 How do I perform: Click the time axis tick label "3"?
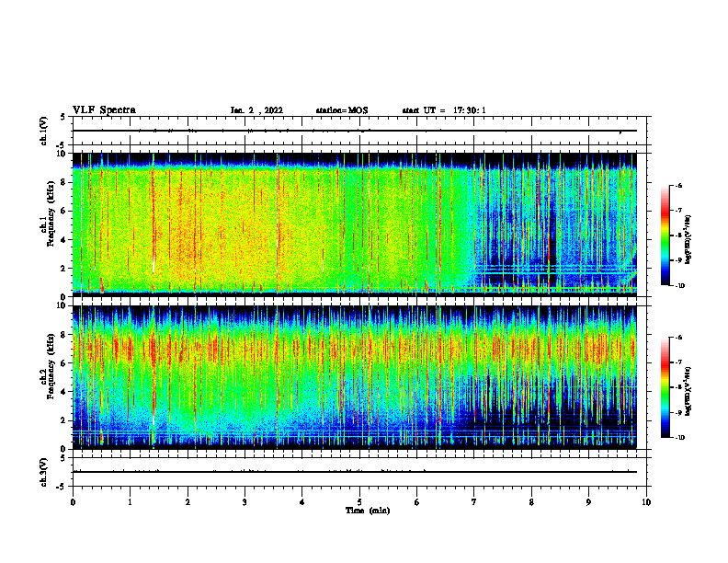click(x=245, y=502)
